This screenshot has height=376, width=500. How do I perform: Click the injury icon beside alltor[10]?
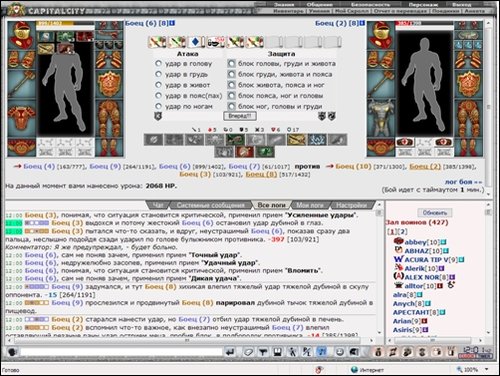pyautogui.click(x=451, y=285)
